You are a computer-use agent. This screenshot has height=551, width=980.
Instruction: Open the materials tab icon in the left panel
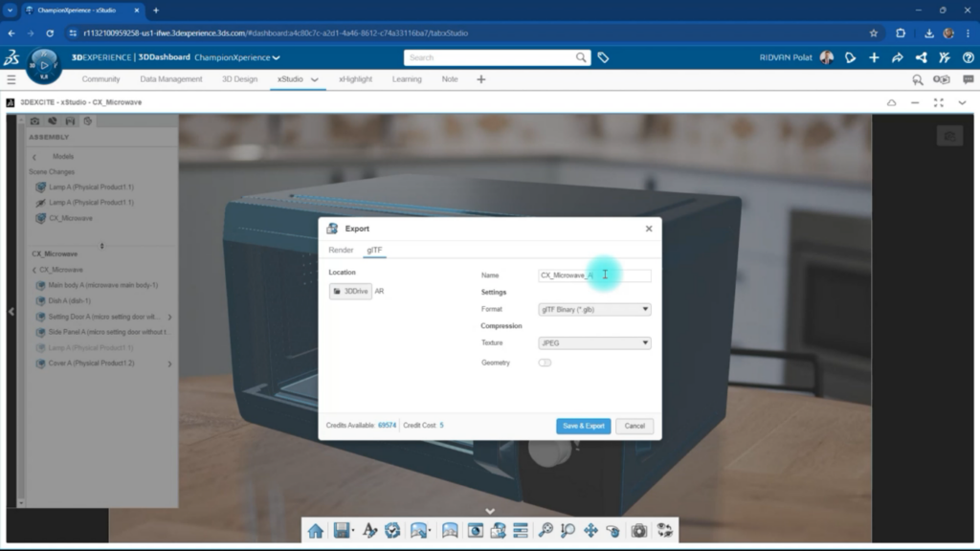click(x=53, y=121)
